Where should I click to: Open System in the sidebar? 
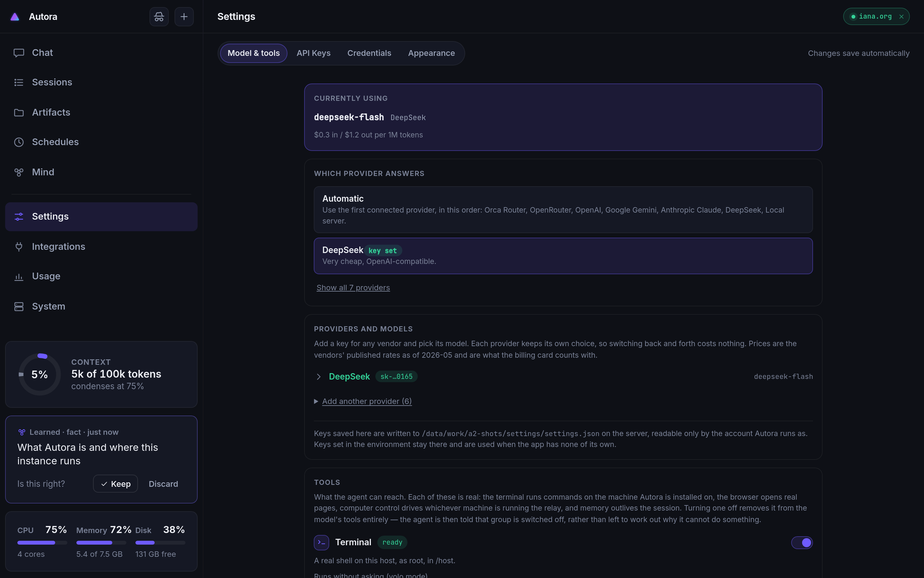point(101,306)
